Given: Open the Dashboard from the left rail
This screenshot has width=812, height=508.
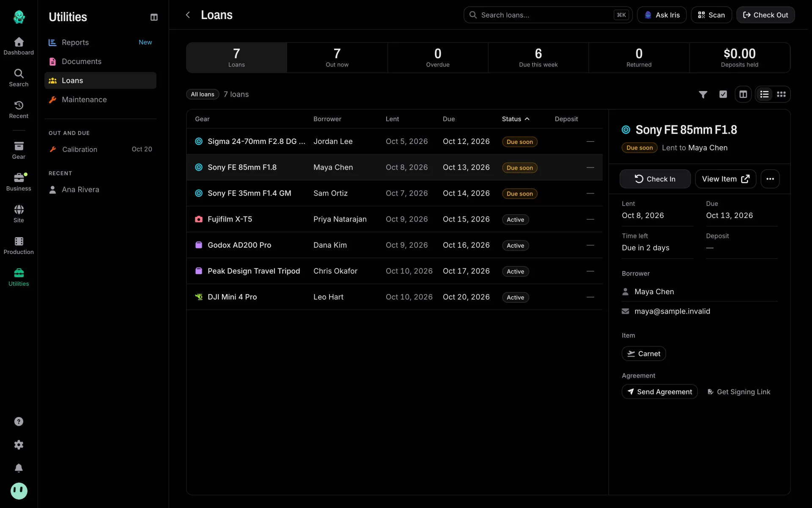Looking at the screenshot, I should tap(19, 46).
